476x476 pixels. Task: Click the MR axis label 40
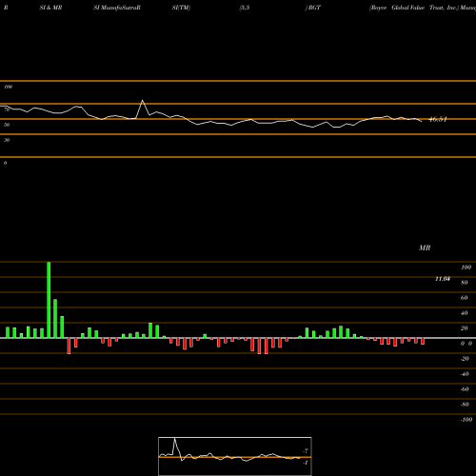(x=464, y=313)
